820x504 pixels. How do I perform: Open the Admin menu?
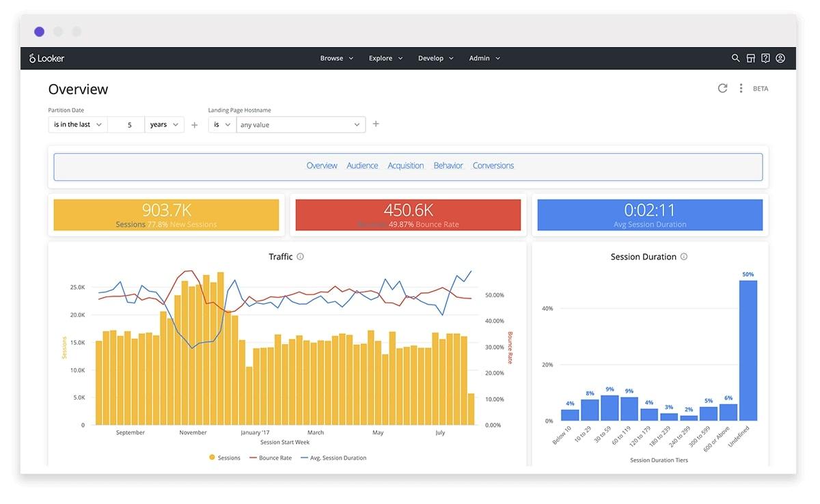pyautogui.click(x=484, y=58)
